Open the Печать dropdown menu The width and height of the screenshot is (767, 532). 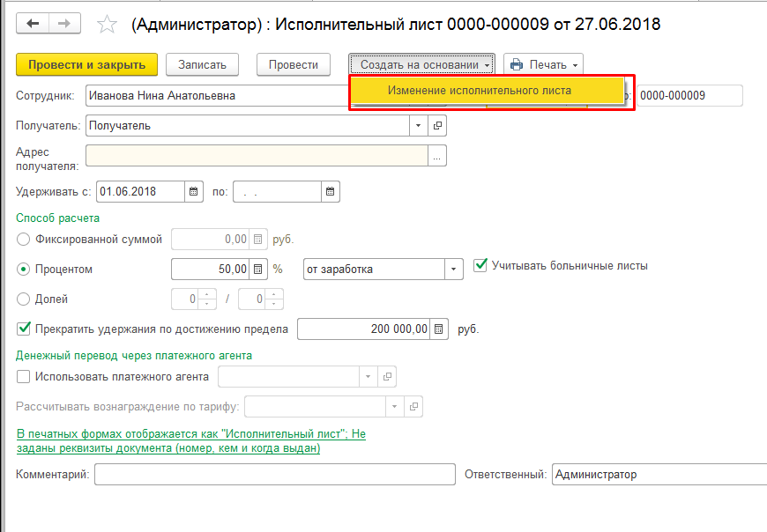(x=543, y=64)
